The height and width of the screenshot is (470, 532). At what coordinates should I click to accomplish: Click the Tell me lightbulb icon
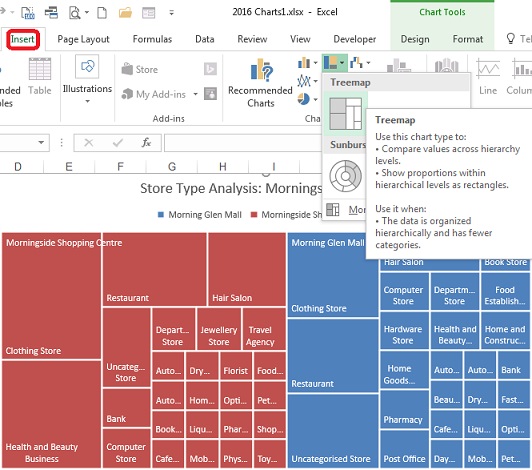tap(511, 39)
